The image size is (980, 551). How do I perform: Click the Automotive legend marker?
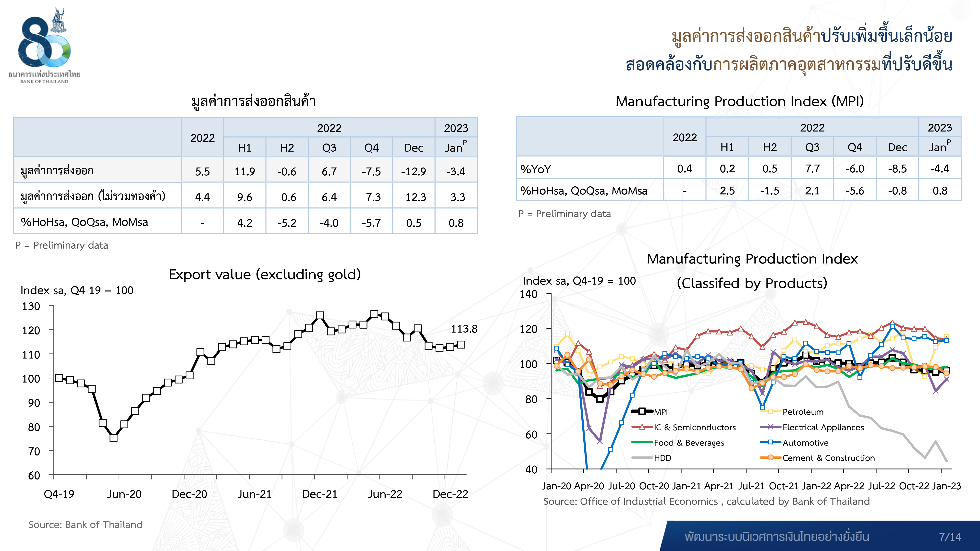coord(770,442)
